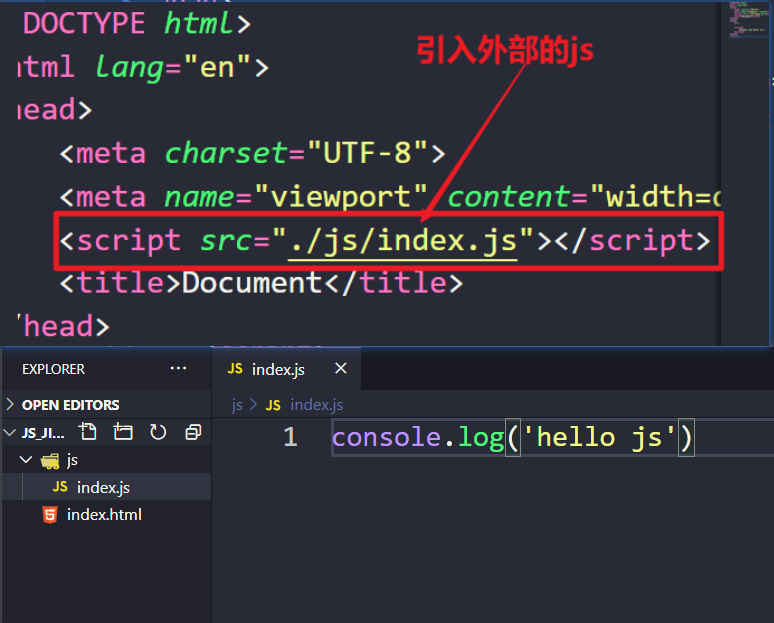Click the New File icon in explorer

pyautogui.click(x=88, y=432)
